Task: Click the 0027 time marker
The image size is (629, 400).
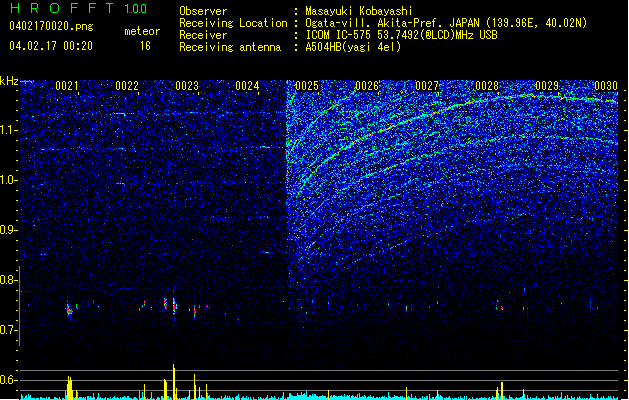Action: [427, 86]
